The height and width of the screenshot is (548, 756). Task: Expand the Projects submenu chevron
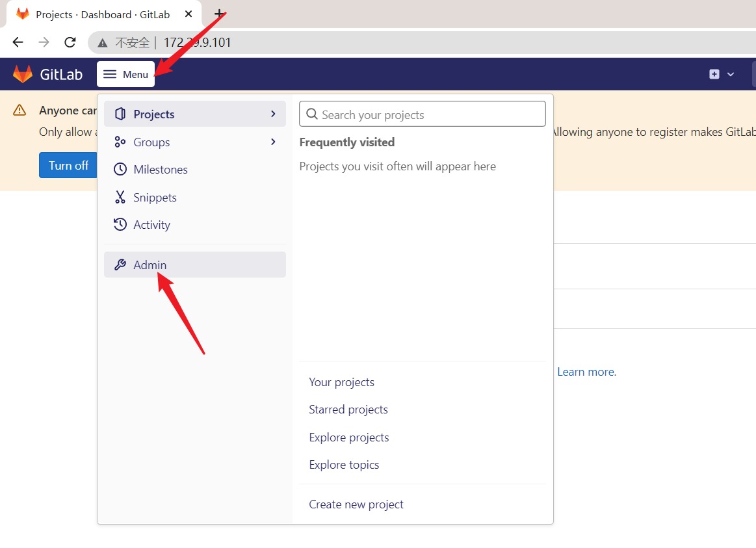(274, 114)
